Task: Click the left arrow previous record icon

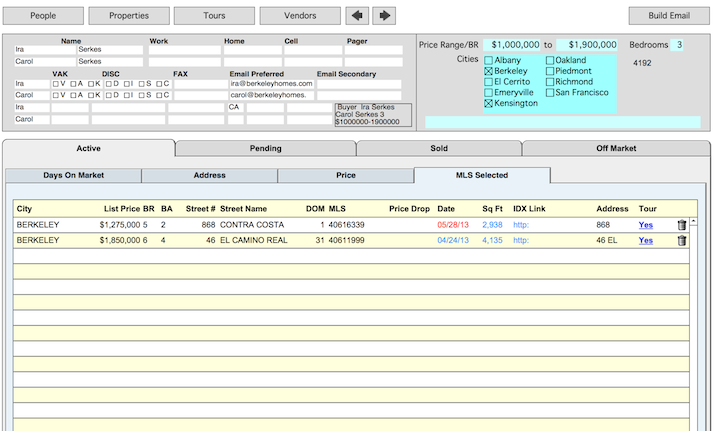Action: point(357,16)
